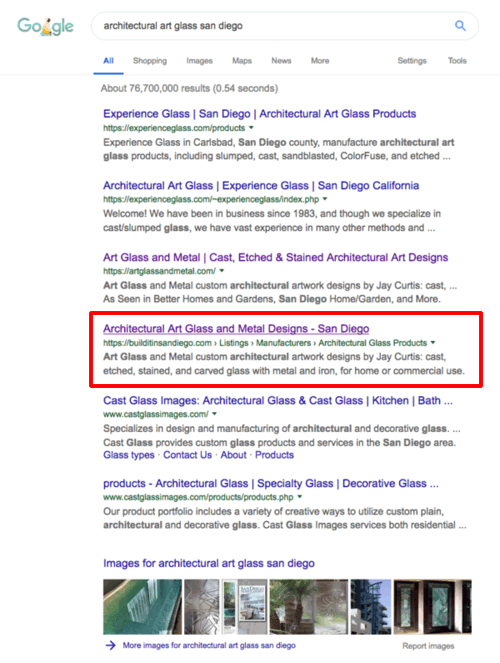
Task: Click Contact Us sitelink under Cast Glass Images
Action: coord(188,455)
